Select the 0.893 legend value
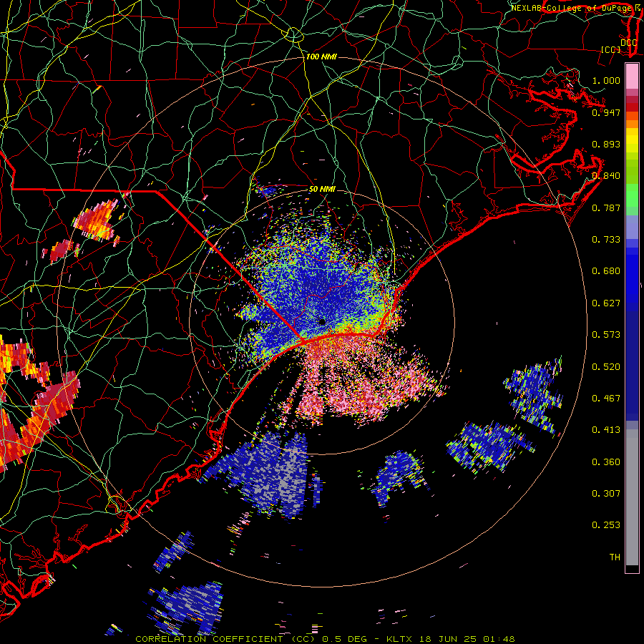This screenshot has width=644, height=644. [x=606, y=144]
